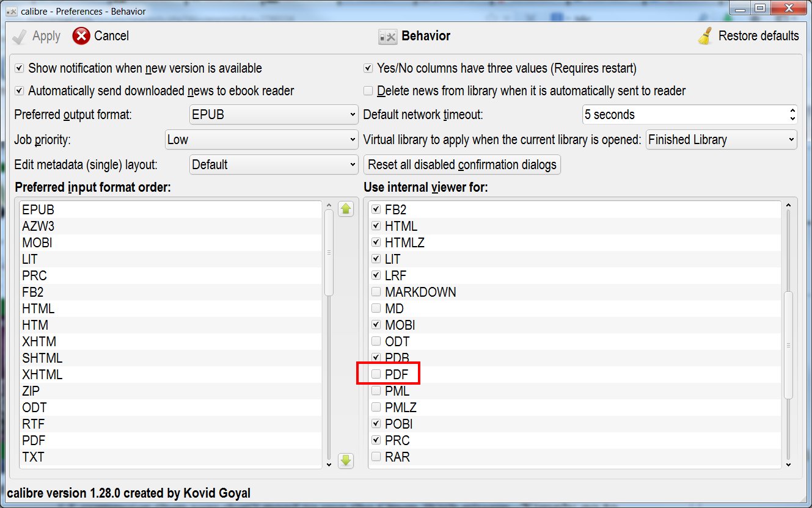The width and height of the screenshot is (812, 508).
Task: Check MARKDOWN in internal viewer list
Action: 376,292
